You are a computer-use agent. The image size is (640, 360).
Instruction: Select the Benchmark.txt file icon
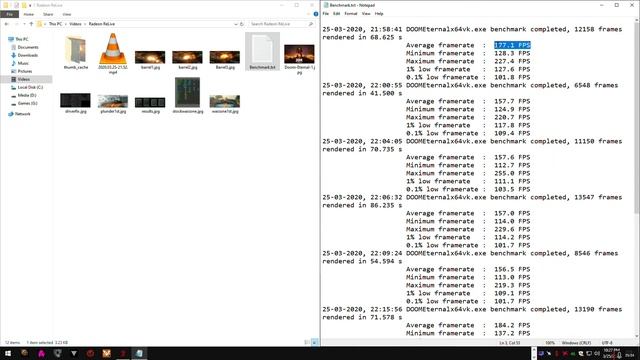pos(262,51)
